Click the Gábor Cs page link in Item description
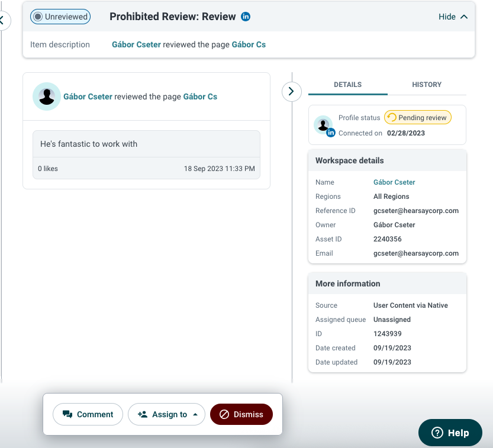The width and height of the screenshot is (493, 448). coord(249,44)
